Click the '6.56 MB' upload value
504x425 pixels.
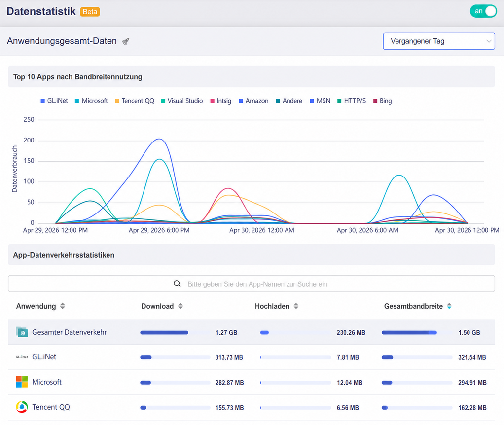point(348,408)
